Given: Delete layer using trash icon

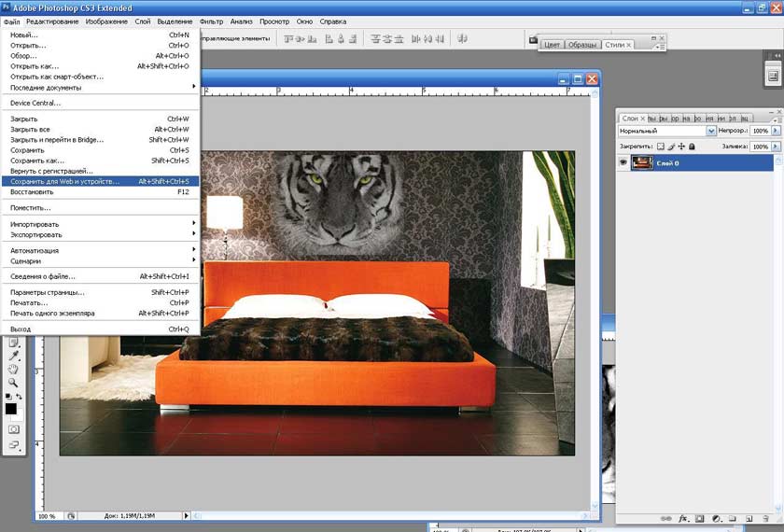Looking at the screenshot, I should click(x=765, y=517).
